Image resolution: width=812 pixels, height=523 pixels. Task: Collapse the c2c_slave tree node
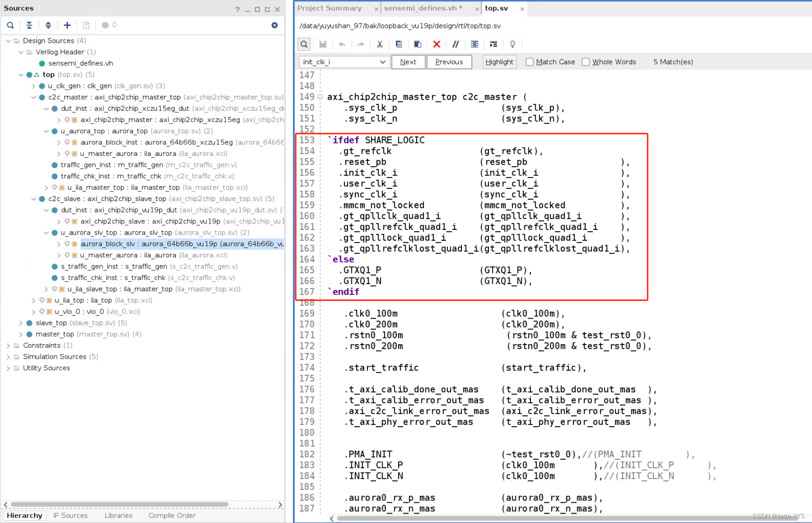tap(34, 199)
